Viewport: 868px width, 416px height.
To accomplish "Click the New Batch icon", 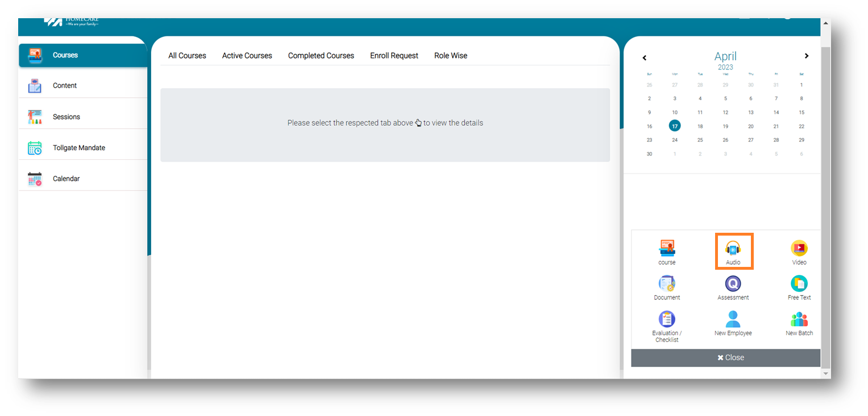I will click(x=799, y=319).
